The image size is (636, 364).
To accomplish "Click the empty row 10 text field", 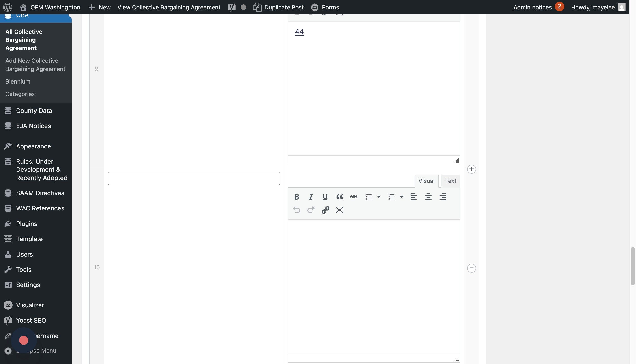I will tap(194, 178).
